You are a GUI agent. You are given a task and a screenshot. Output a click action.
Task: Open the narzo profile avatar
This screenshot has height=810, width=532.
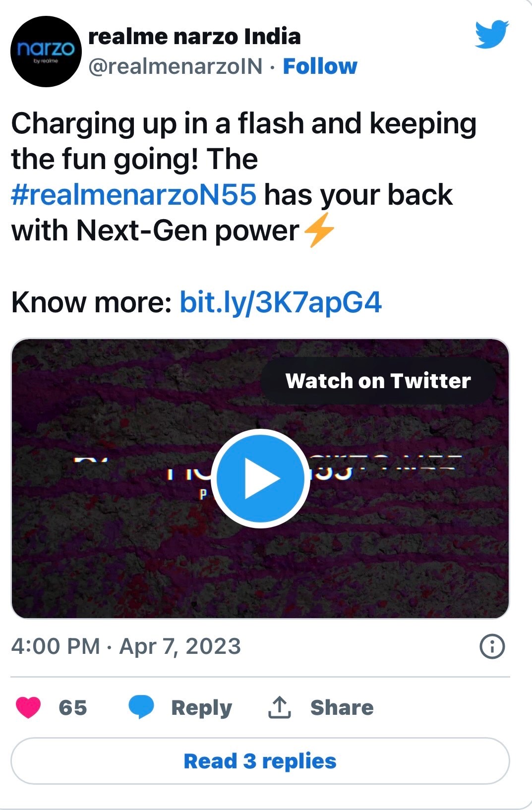(46, 52)
